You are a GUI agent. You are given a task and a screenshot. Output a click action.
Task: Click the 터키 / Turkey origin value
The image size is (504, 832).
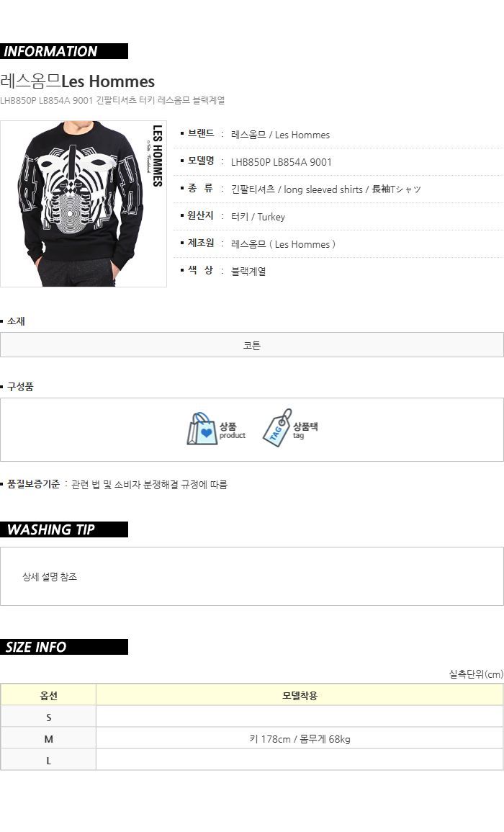pos(258,217)
